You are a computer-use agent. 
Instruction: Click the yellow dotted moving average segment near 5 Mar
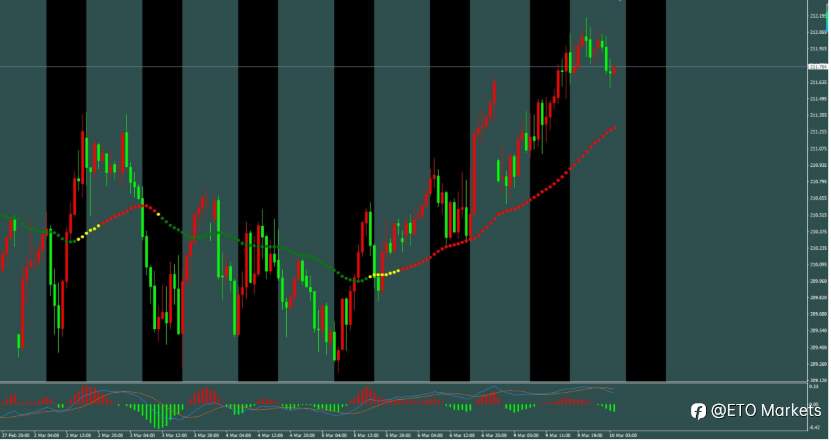(x=384, y=274)
